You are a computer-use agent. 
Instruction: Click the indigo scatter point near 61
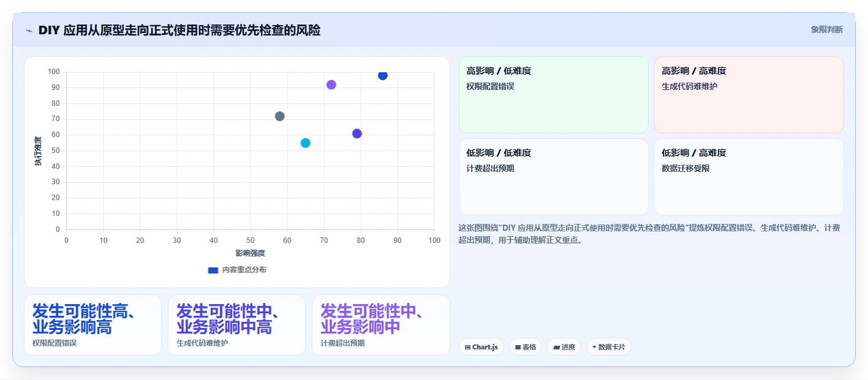357,133
